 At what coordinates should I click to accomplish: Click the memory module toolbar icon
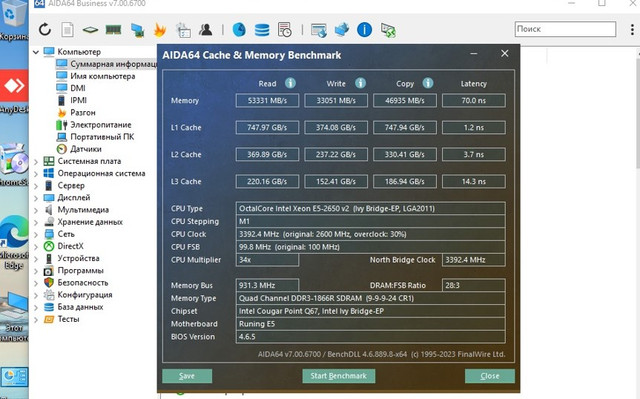click(113, 30)
